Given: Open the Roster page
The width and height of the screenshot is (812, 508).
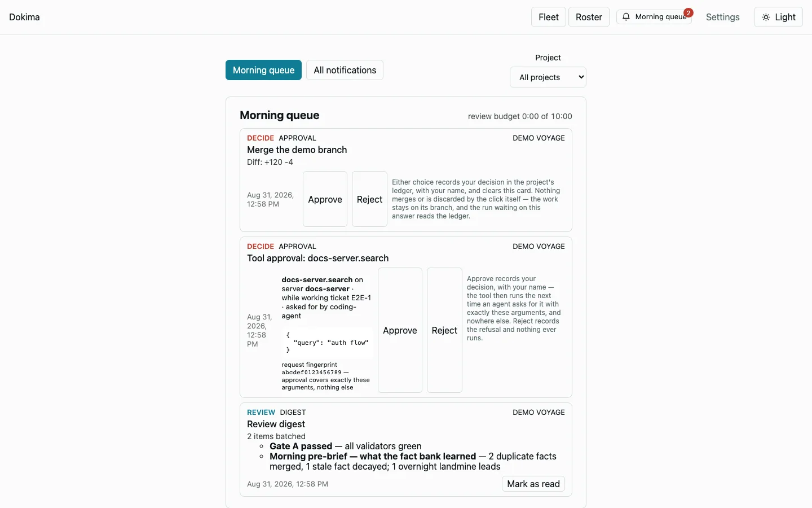Looking at the screenshot, I should 589,17.
